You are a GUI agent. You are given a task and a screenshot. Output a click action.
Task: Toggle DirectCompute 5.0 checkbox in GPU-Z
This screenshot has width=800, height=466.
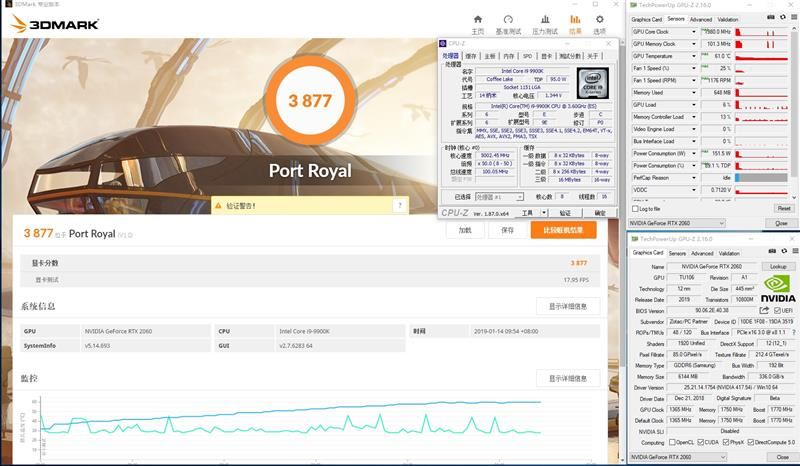click(751, 442)
